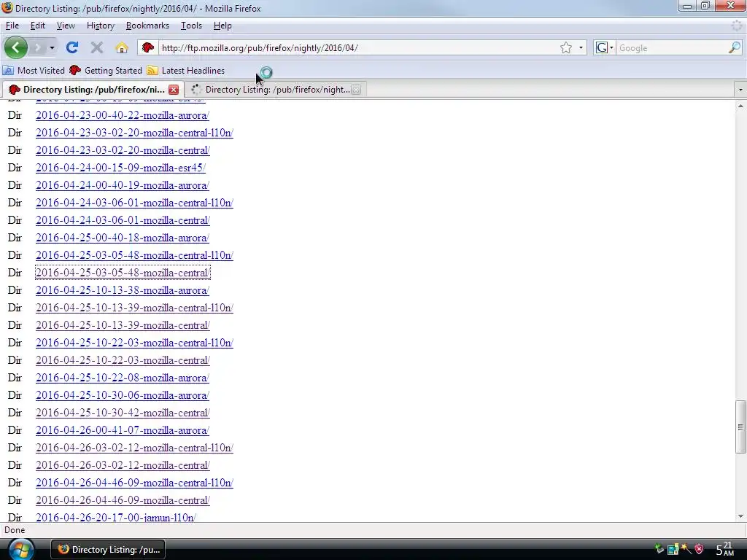747x560 pixels.
Task: Open the Tools menu
Action: pos(192,26)
